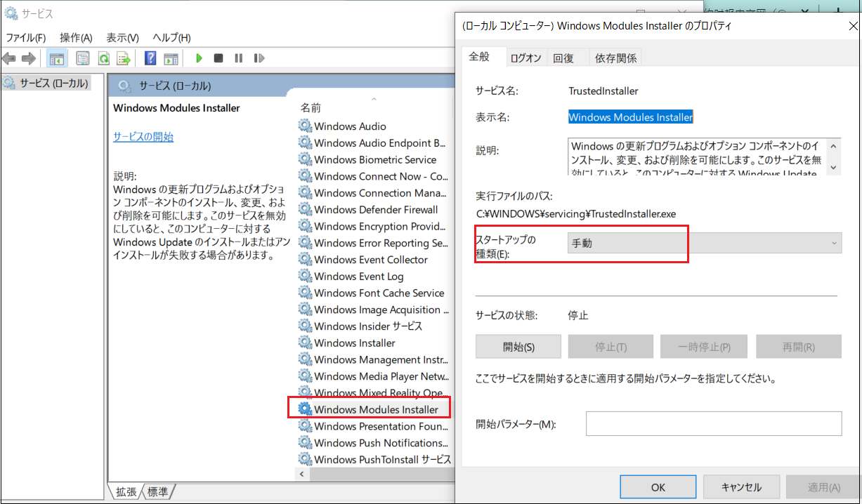Click the description box scroll-down arrow
The image size is (862, 504).
[x=834, y=167]
